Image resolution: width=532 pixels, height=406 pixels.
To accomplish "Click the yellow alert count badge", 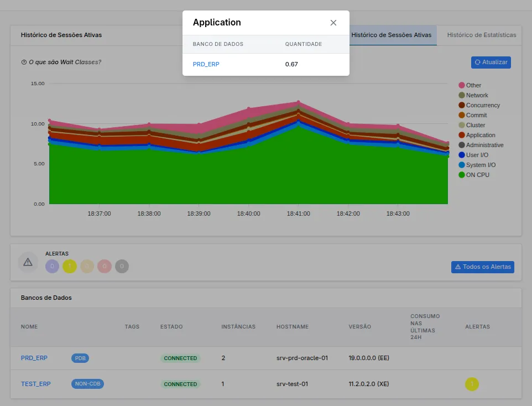I will pos(70,267).
